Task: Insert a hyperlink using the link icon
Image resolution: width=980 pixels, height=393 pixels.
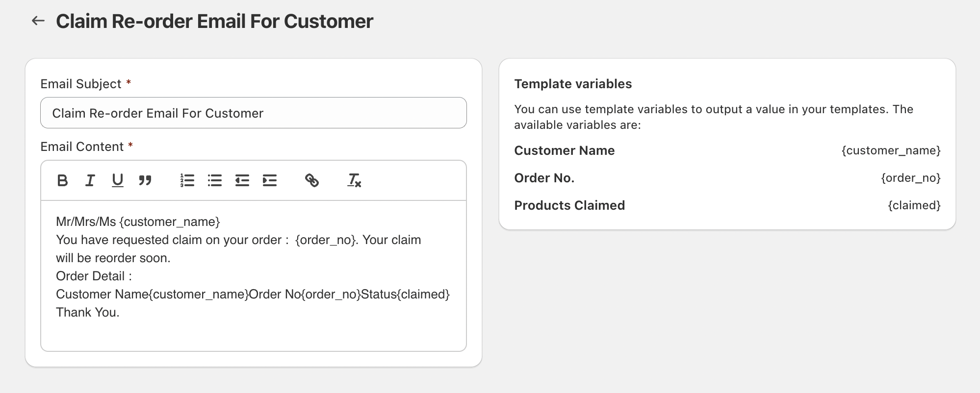Action: 311,180
